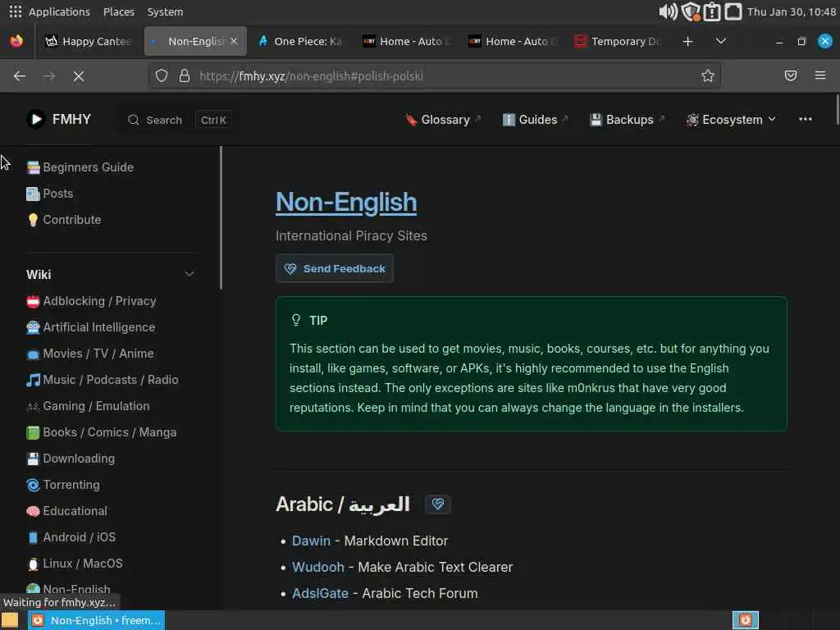Click the heart feedback icon beside Arabic heading
The height and width of the screenshot is (630, 840).
coord(438,504)
